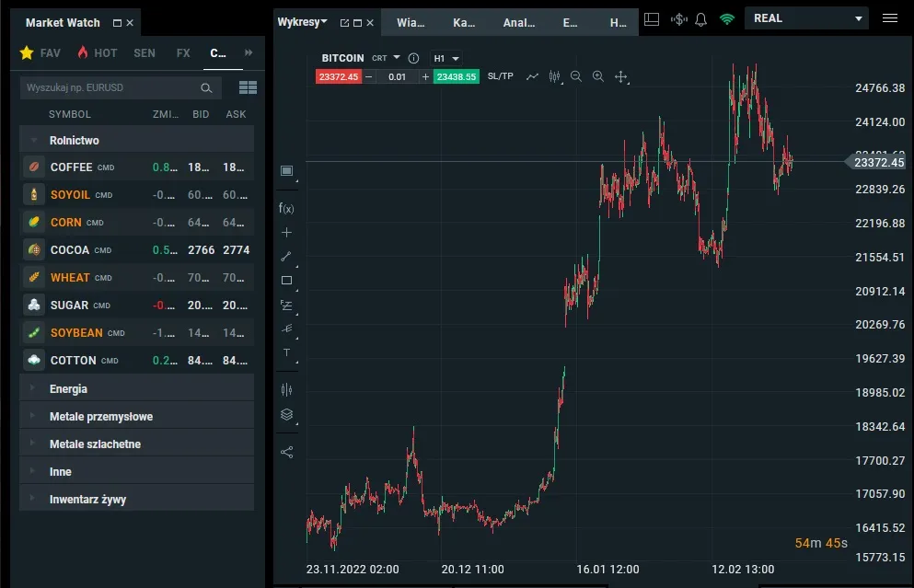Image resolution: width=914 pixels, height=588 pixels.
Task: Open the H... tab
Action: coord(618,23)
